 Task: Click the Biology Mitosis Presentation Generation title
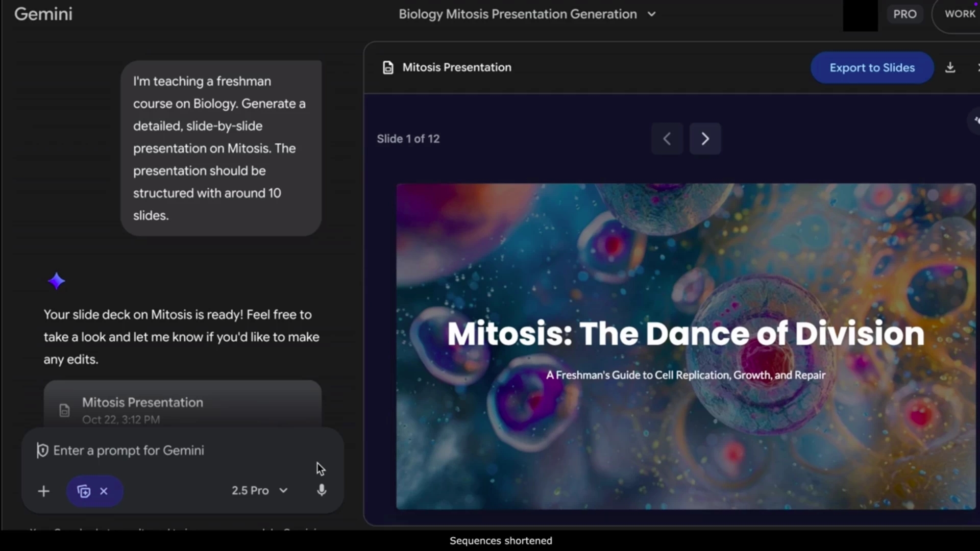click(x=517, y=14)
